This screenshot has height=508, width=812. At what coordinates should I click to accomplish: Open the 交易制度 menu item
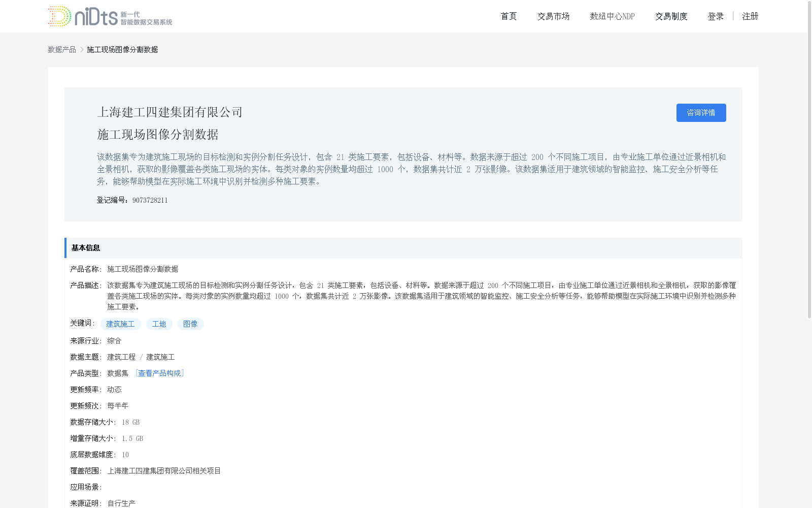671,16
